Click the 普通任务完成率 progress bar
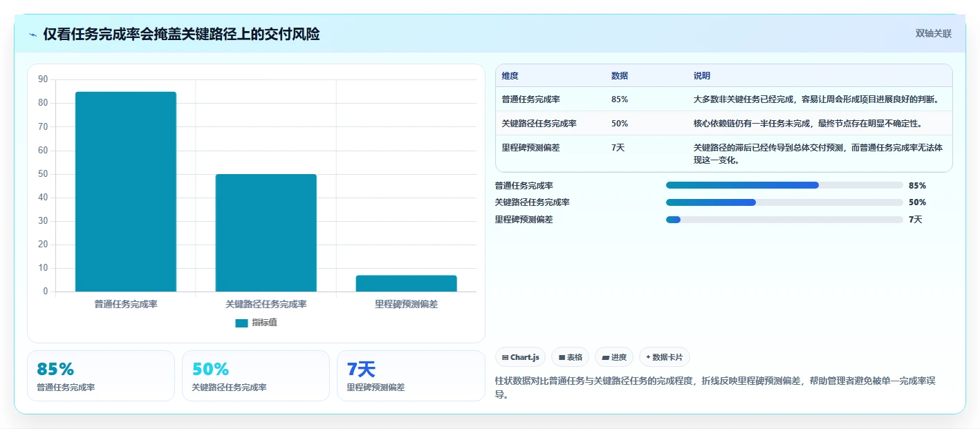This screenshot has width=980, height=429. pyautogui.click(x=784, y=185)
